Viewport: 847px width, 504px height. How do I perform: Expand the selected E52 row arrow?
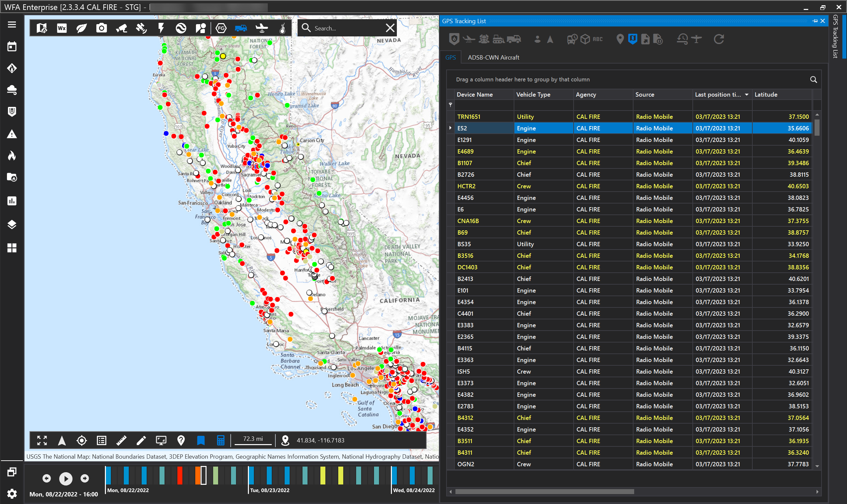(x=450, y=128)
